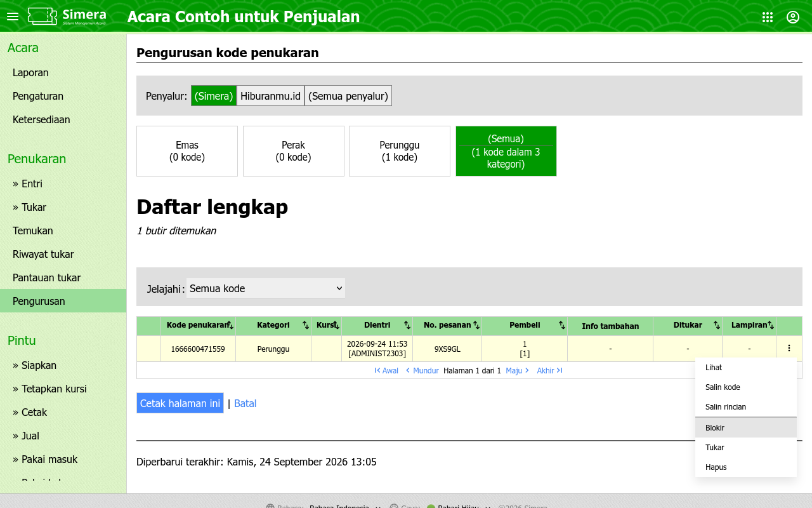This screenshot has height=508, width=812.
Task: Sort by Kode penukaran column arrows
Action: coord(231,326)
